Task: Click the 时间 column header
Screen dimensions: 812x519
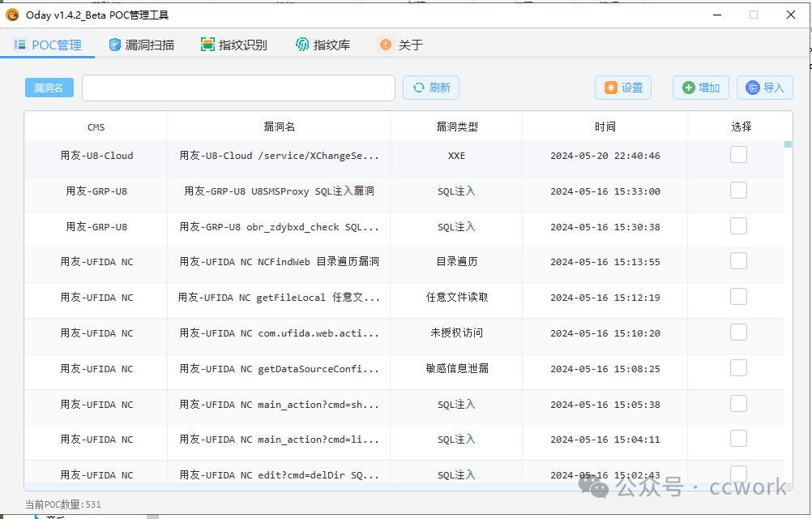Action: (605, 127)
